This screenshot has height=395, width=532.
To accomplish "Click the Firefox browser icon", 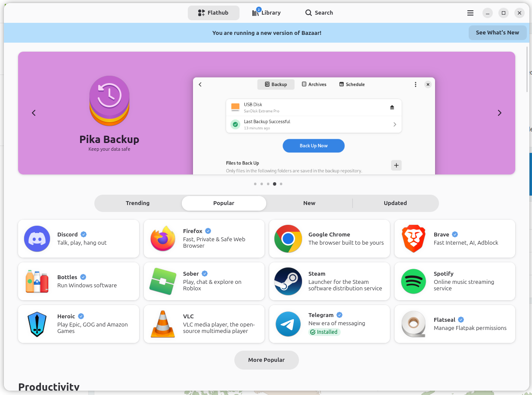I will click(x=163, y=239).
